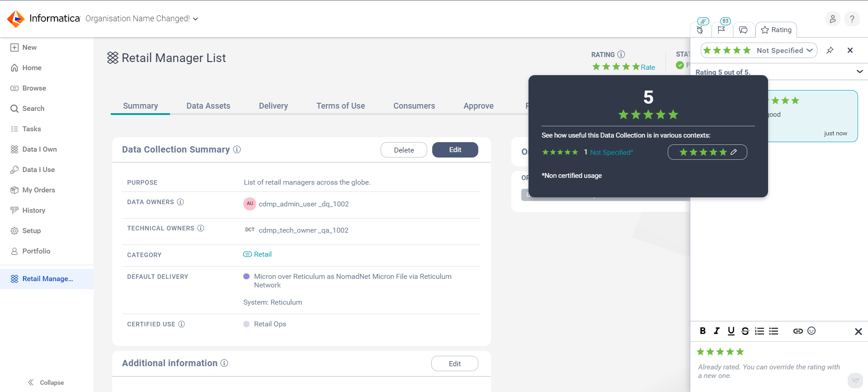Click the Retail Manager List title icon
This screenshot has height=392, width=868.
tap(113, 58)
